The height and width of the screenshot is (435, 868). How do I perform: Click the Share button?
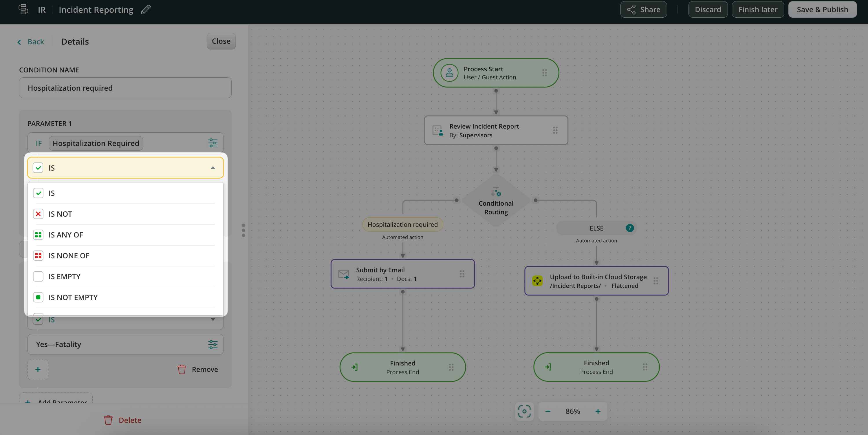point(643,10)
